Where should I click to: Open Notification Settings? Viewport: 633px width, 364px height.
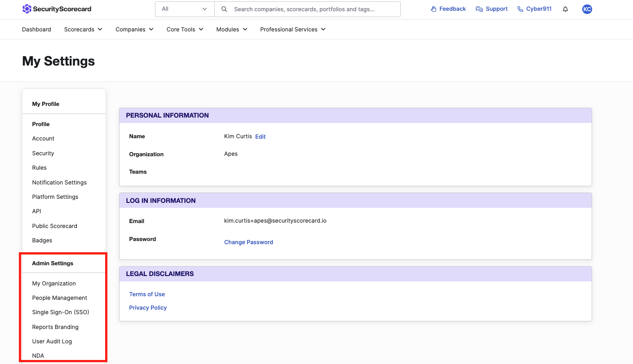point(59,182)
